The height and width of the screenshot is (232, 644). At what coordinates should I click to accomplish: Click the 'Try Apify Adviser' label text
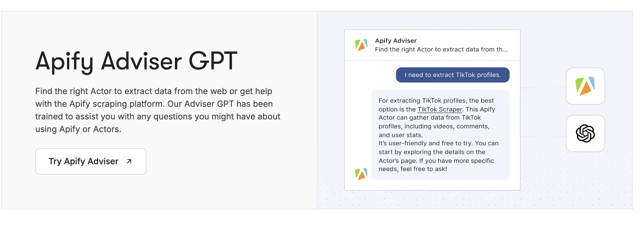coord(83,161)
